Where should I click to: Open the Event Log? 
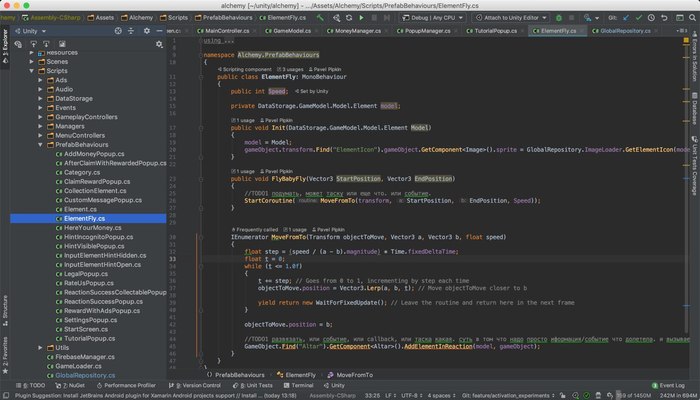[x=667, y=384]
